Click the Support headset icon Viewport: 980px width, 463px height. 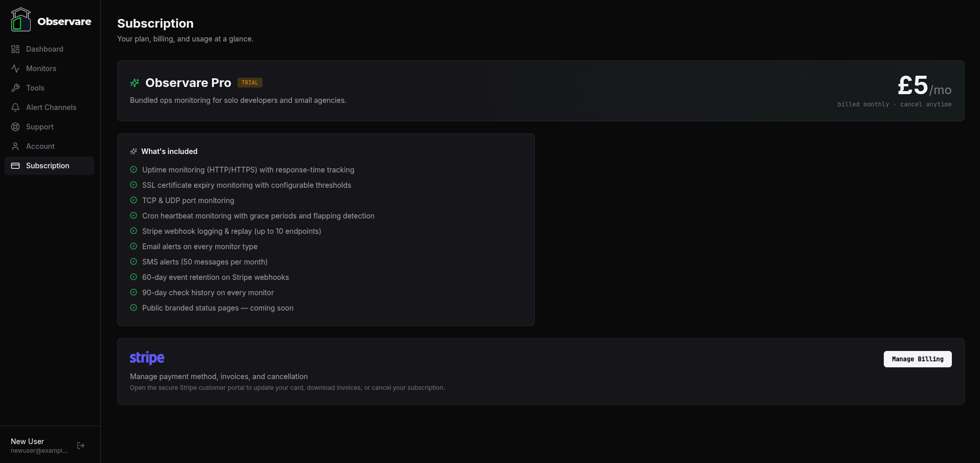15,126
